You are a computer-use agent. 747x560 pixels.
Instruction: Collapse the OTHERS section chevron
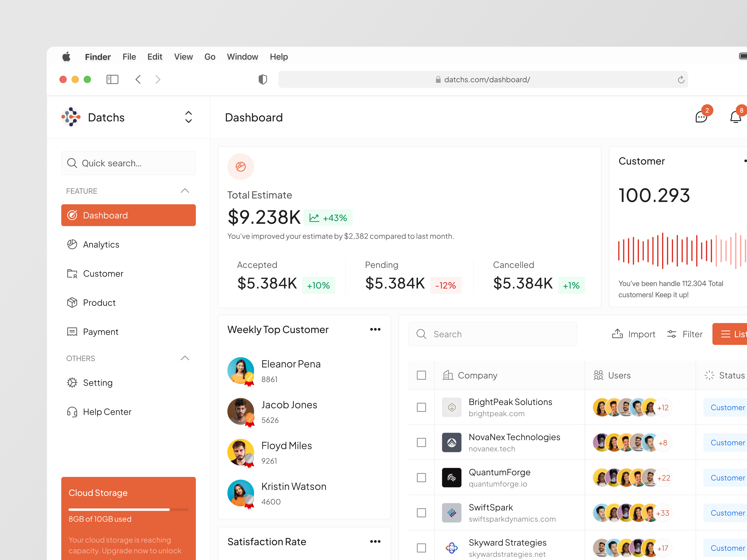pyautogui.click(x=185, y=358)
